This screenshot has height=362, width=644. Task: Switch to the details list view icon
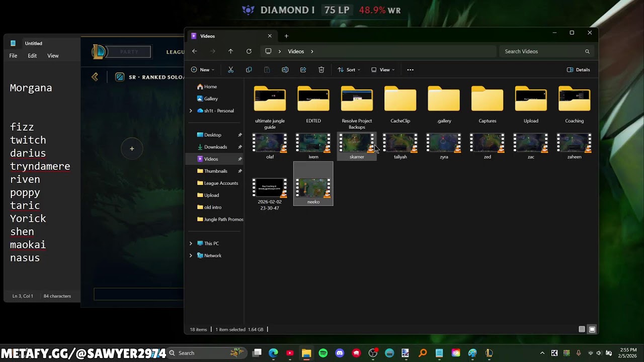582,329
